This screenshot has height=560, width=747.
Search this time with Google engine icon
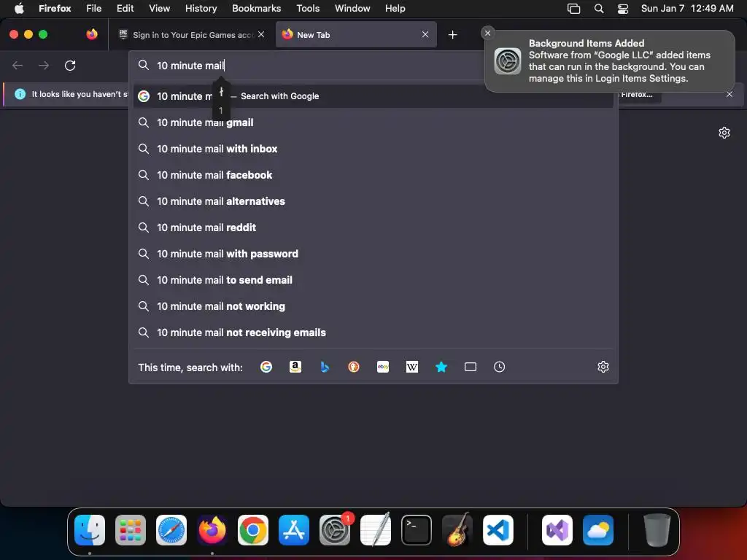266,367
